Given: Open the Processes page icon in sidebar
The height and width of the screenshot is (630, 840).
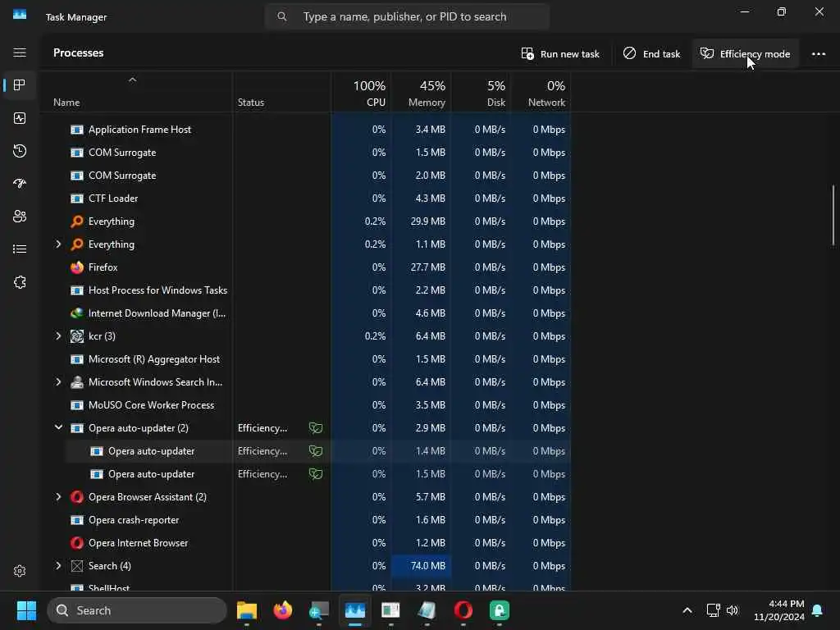Looking at the screenshot, I should tap(20, 85).
